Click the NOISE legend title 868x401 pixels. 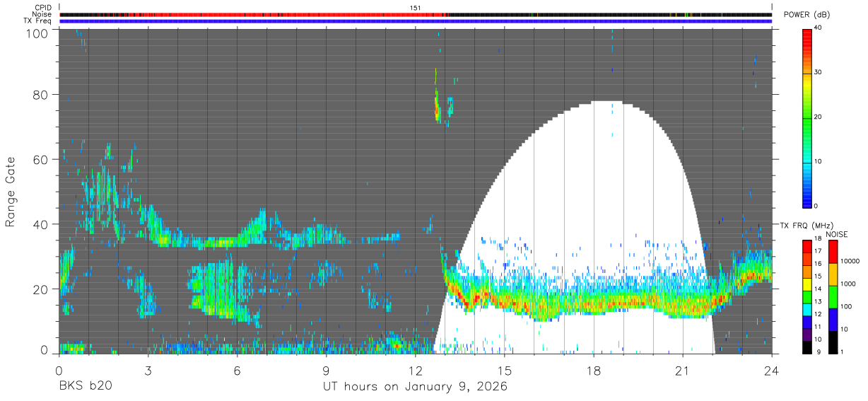(x=836, y=234)
